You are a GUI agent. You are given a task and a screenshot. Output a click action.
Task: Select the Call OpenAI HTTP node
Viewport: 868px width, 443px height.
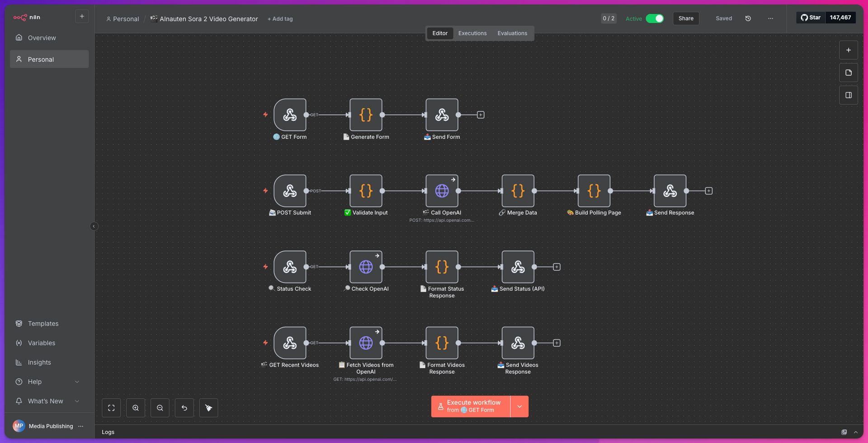click(x=442, y=191)
